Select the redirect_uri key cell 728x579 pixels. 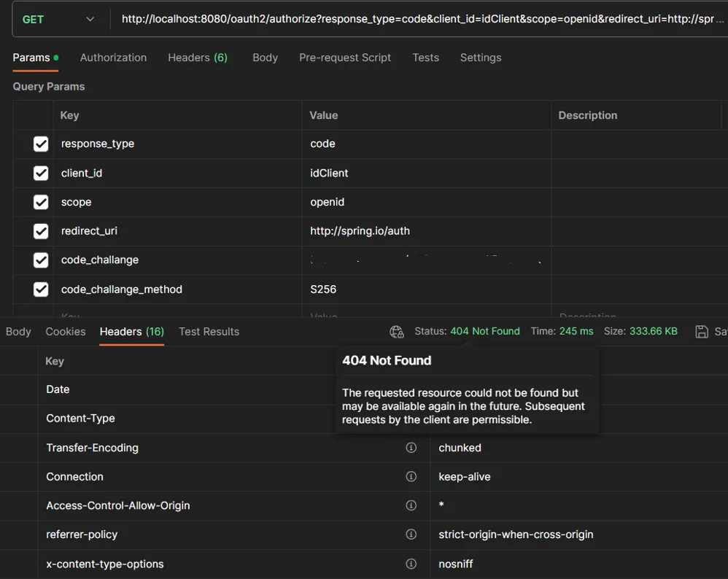[x=177, y=231]
